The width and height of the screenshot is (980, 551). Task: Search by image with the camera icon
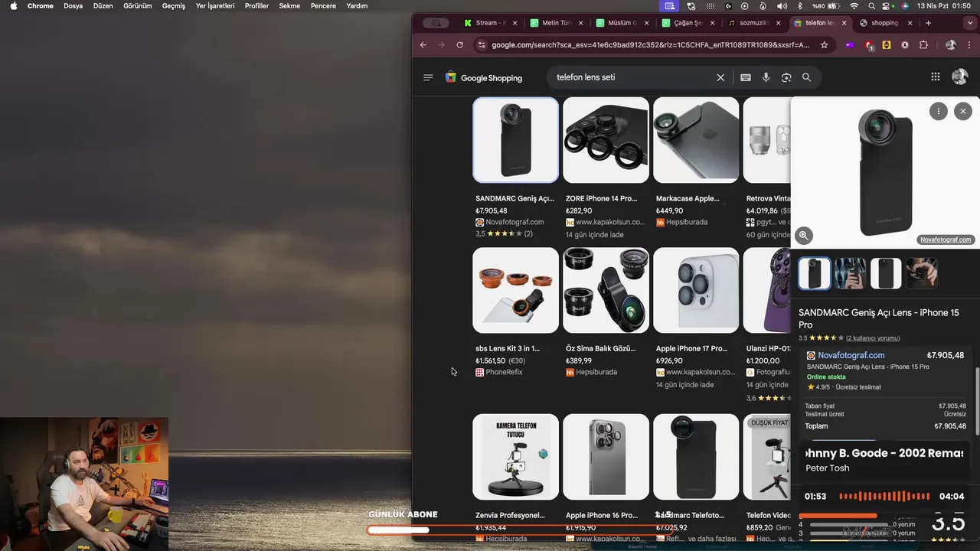coord(786,77)
